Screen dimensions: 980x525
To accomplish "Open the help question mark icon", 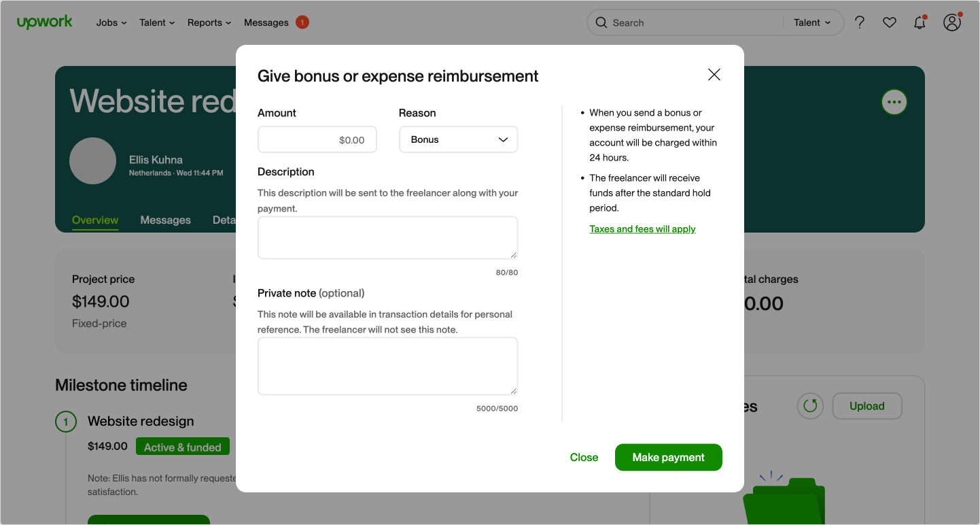I will click(860, 22).
